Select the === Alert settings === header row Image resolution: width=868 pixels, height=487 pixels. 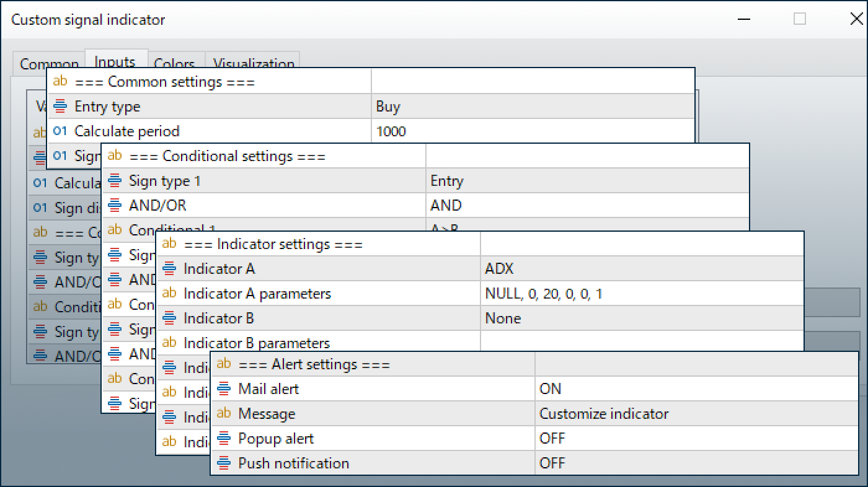coord(534,364)
